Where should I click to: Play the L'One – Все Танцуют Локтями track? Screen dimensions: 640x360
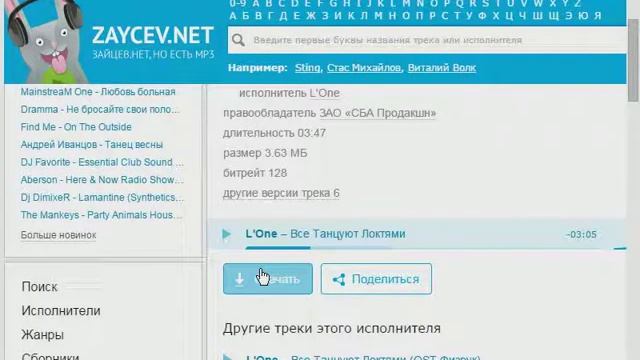tap(227, 234)
